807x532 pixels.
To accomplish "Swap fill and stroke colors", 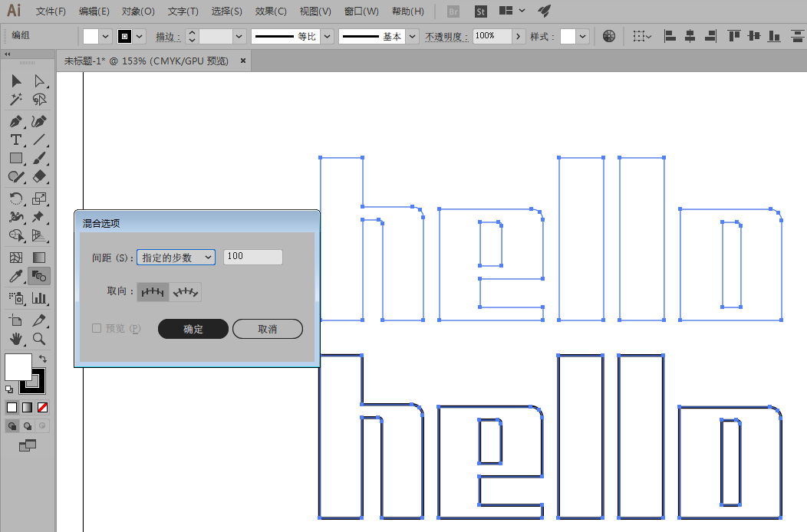I will (43, 359).
